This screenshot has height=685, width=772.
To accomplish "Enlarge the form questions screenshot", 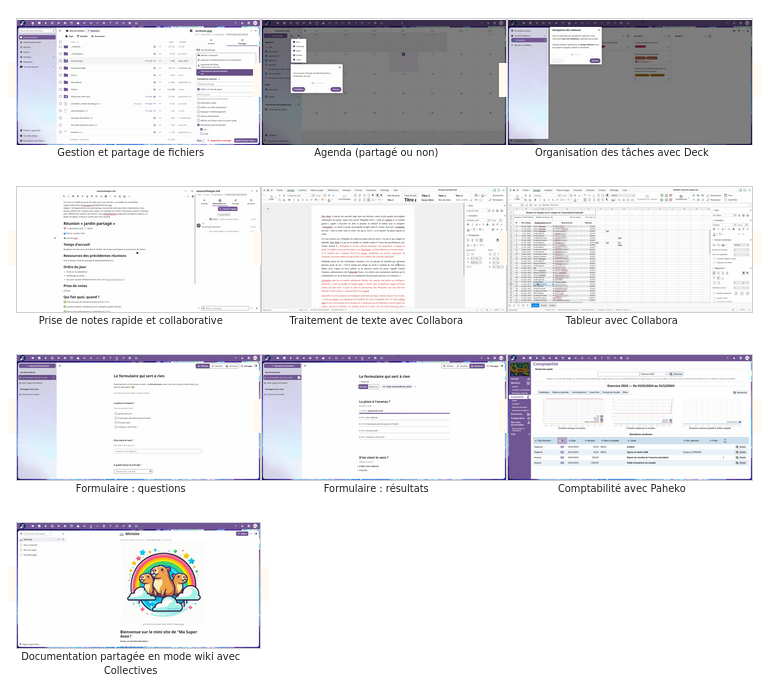I will click(x=138, y=417).
